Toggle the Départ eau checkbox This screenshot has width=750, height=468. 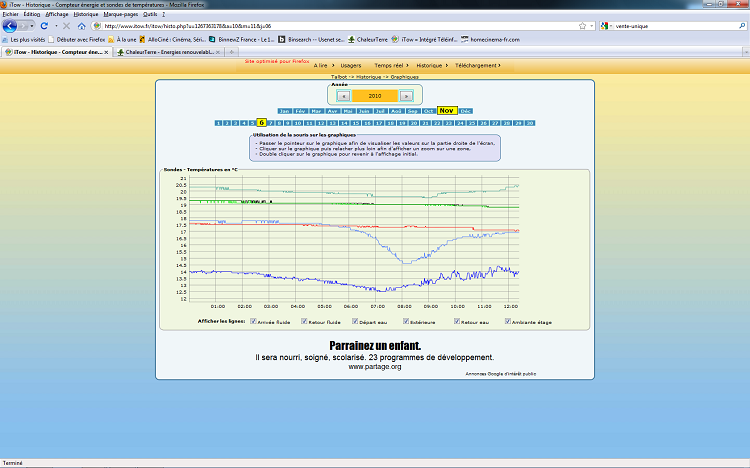point(354,322)
